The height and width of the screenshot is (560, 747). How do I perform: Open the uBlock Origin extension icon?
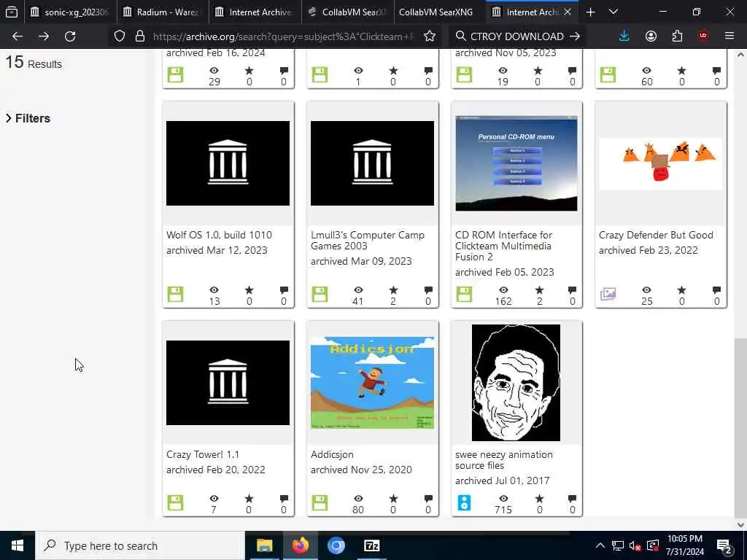point(703,36)
